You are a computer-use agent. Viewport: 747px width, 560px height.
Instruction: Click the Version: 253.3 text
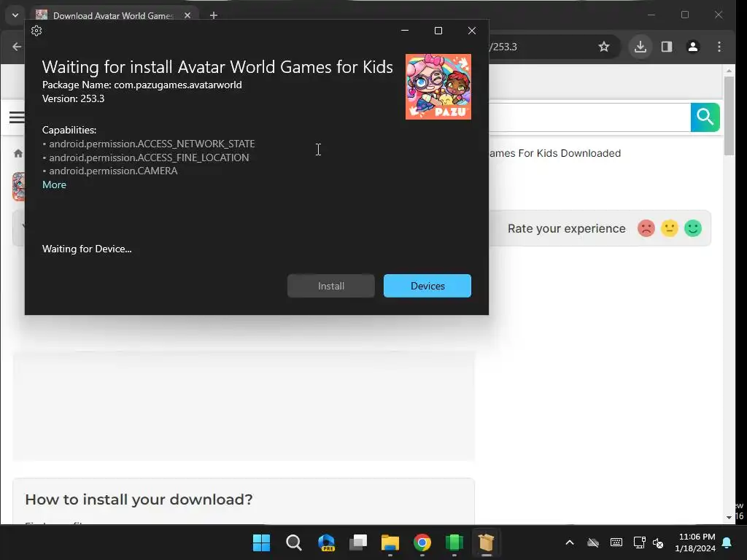tap(74, 98)
